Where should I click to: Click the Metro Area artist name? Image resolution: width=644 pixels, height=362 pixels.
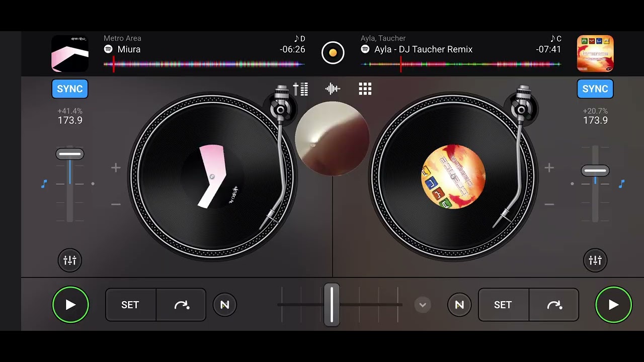pos(122,38)
